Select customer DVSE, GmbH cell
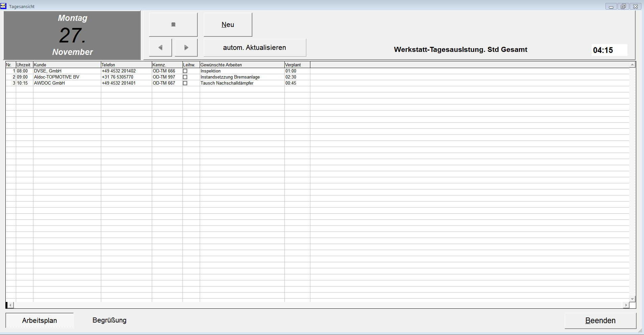The width and height of the screenshot is (644, 335). coord(67,71)
